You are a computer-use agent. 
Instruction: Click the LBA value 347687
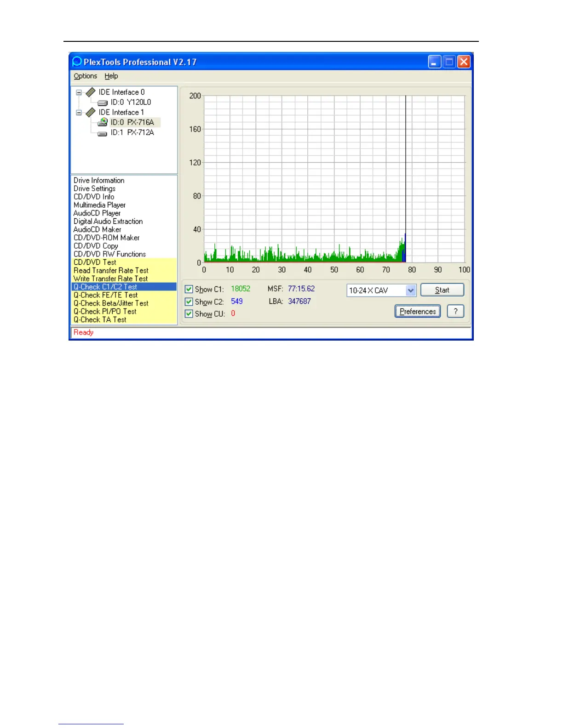point(299,301)
